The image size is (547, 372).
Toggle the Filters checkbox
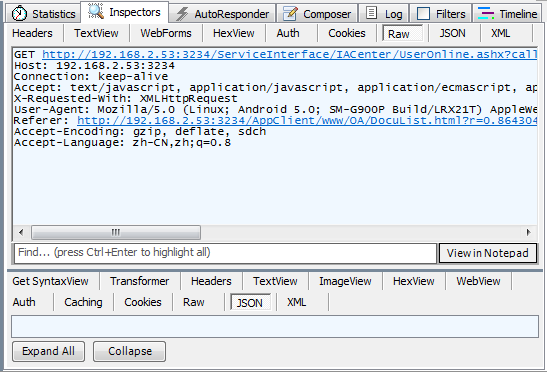tap(424, 14)
